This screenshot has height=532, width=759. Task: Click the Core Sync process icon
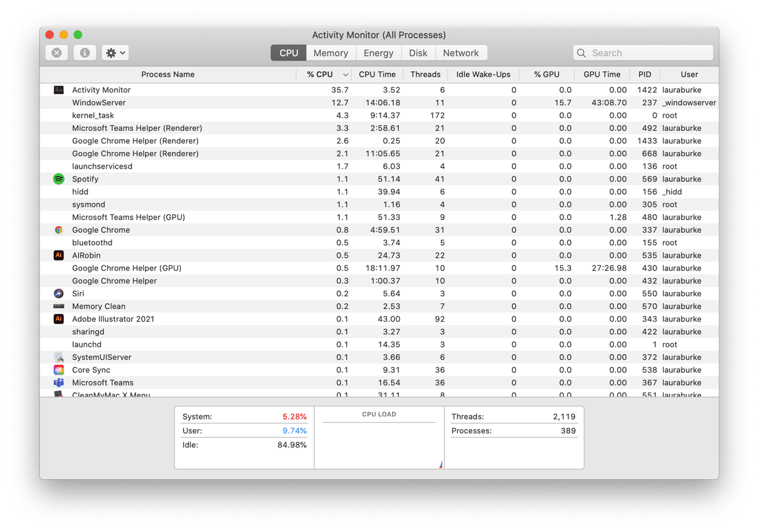[x=58, y=370]
